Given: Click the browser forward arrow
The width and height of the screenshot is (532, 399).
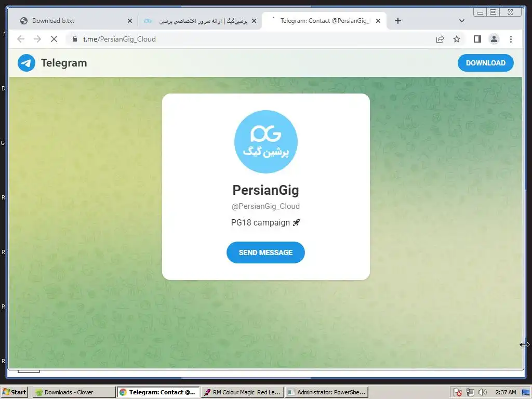Looking at the screenshot, I should 37,39.
